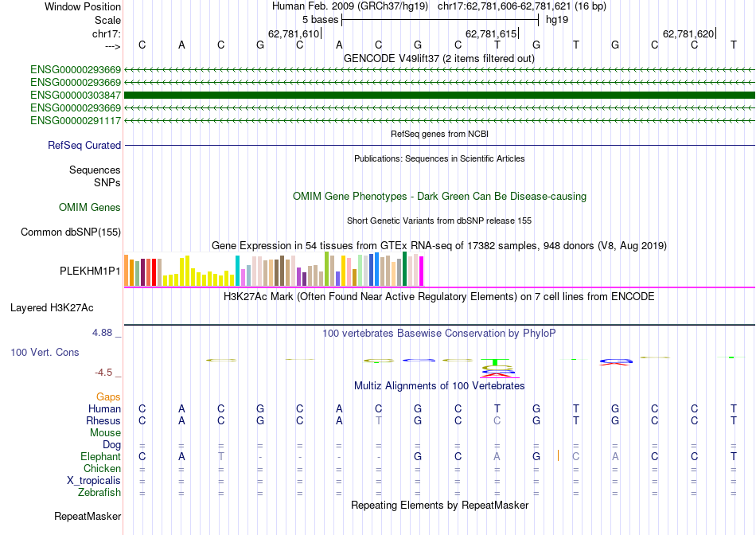Click the GTEx Gene Expression track title
This screenshot has width=756, height=535.
(439, 245)
